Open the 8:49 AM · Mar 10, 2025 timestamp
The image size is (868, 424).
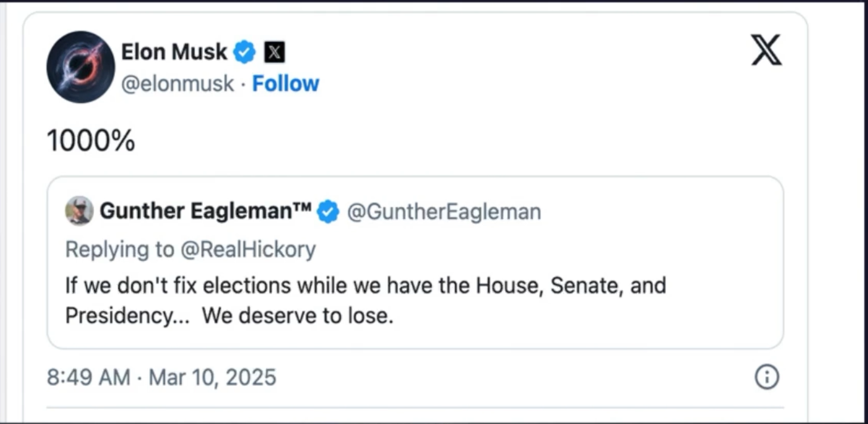pyautogui.click(x=162, y=377)
